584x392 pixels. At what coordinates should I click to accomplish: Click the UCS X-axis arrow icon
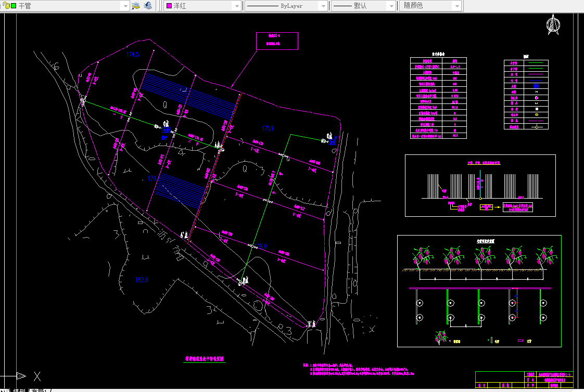(22, 376)
